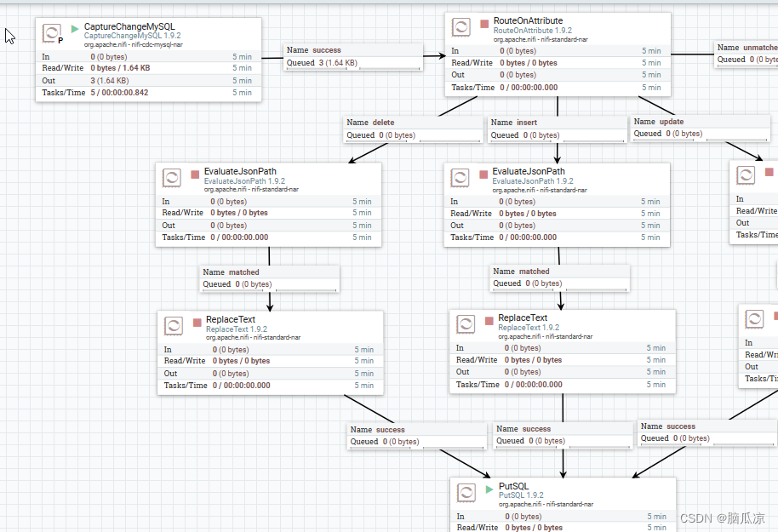Click the RouteOnAttribute processor icon
Viewport: 778px width, 532px height.
pyautogui.click(x=461, y=27)
